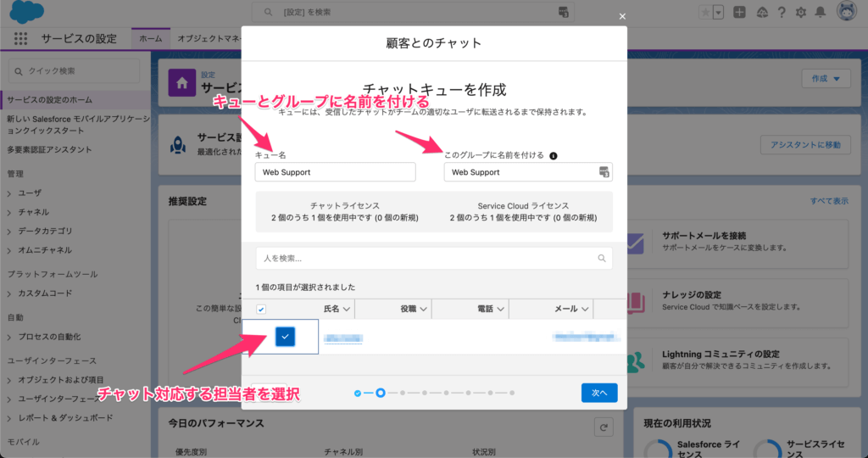Click the password manager icon in group field

pos(604,172)
